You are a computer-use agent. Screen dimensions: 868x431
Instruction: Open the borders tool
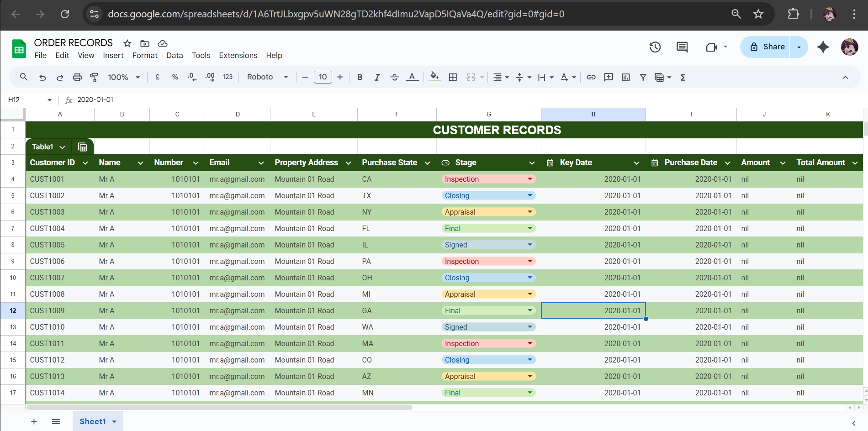coord(453,77)
